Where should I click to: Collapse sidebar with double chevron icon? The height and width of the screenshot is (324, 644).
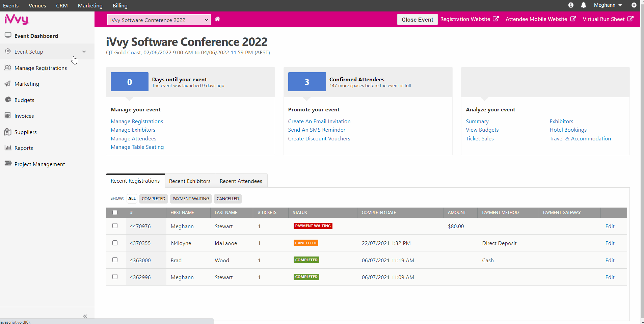(85, 316)
